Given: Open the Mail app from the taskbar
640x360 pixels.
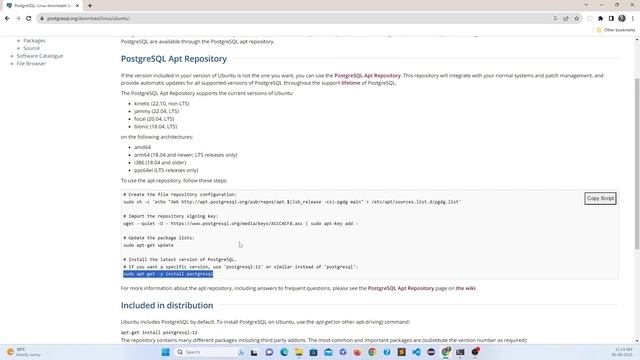Looking at the screenshot, I should pos(328,352).
